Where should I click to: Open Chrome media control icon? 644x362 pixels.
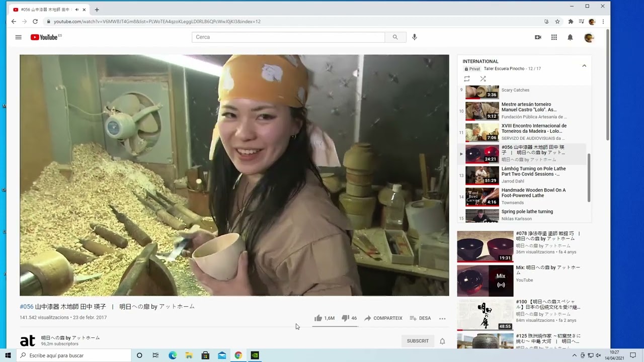581,22
